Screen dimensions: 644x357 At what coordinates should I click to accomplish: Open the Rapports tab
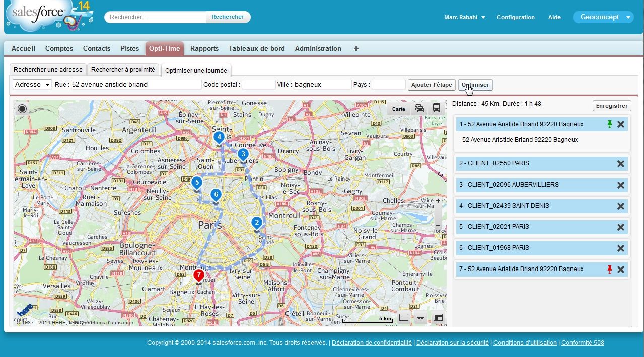(x=204, y=49)
